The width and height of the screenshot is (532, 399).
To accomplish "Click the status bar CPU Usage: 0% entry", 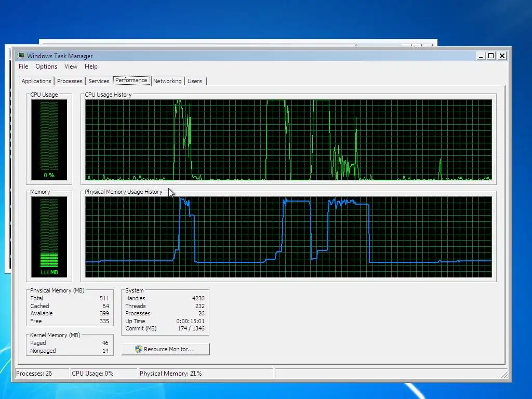I will tap(104, 374).
